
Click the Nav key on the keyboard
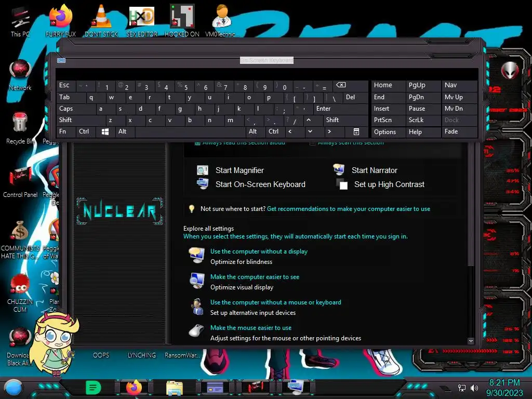click(x=459, y=85)
